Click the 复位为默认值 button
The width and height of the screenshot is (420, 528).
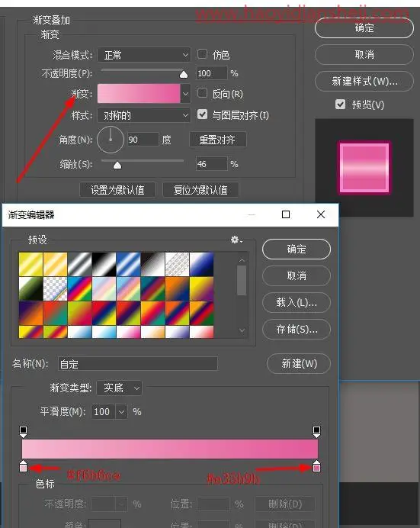click(x=200, y=190)
